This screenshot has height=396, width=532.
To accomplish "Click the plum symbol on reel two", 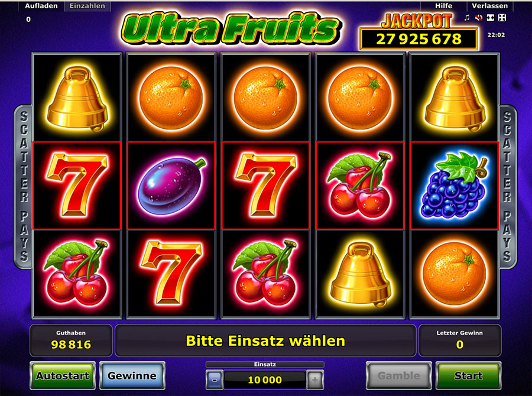I will (x=171, y=186).
